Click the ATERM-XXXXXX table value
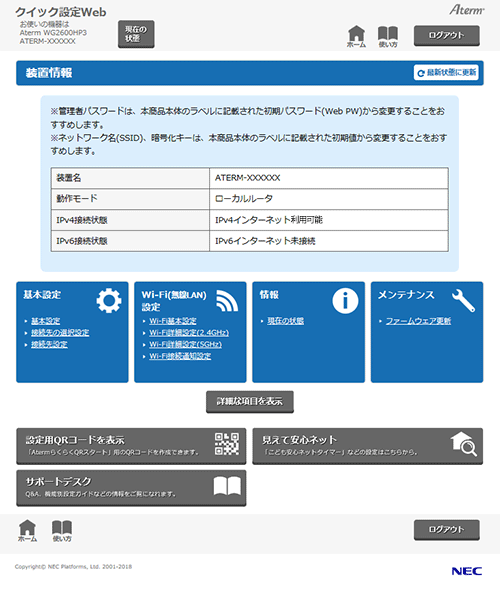The height and width of the screenshot is (594, 500). [329, 178]
